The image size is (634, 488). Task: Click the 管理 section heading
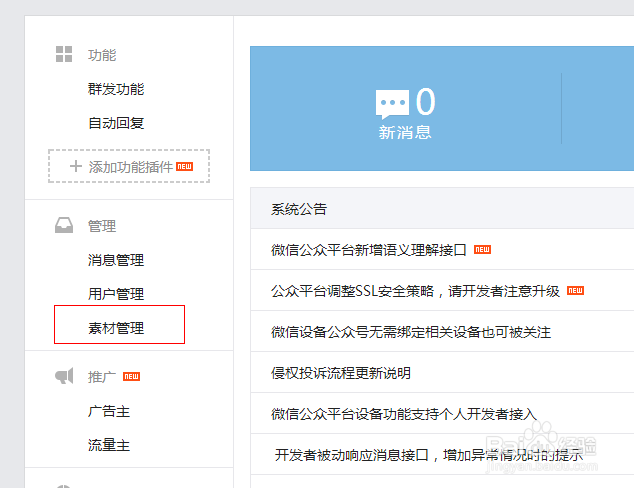(x=102, y=226)
